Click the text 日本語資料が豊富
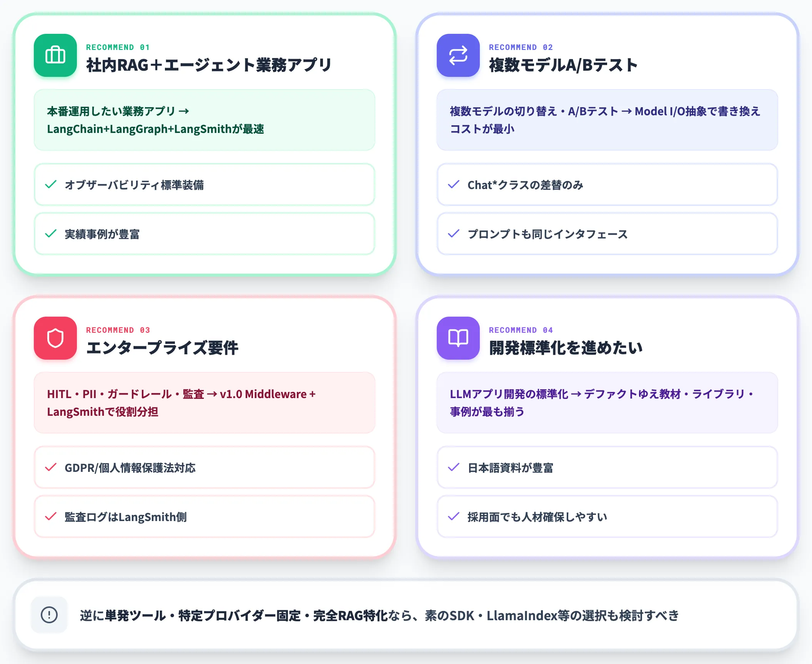Image resolution: width=812 pixels, height=664 pixels. [510, 468]
